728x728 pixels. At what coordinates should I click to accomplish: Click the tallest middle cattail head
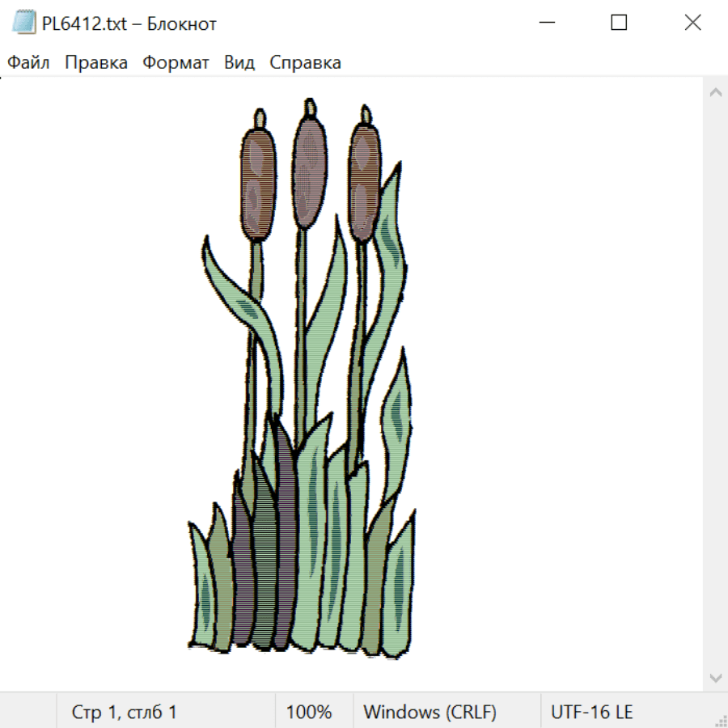click(x=310, y=170)
